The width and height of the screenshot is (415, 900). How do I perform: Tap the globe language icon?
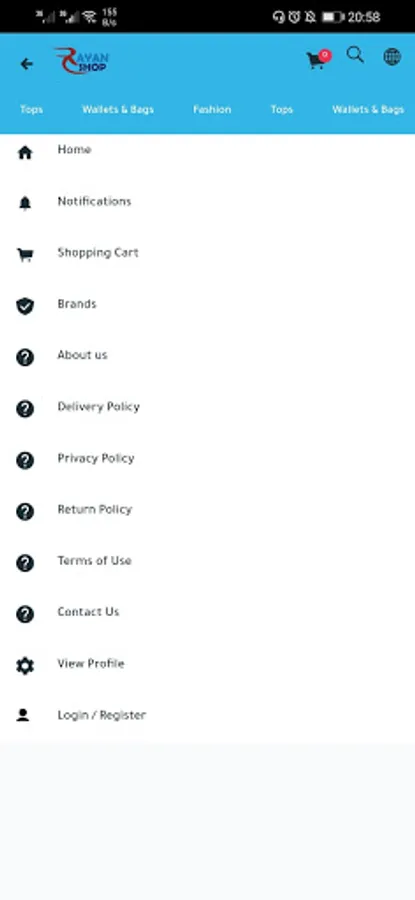392,56
